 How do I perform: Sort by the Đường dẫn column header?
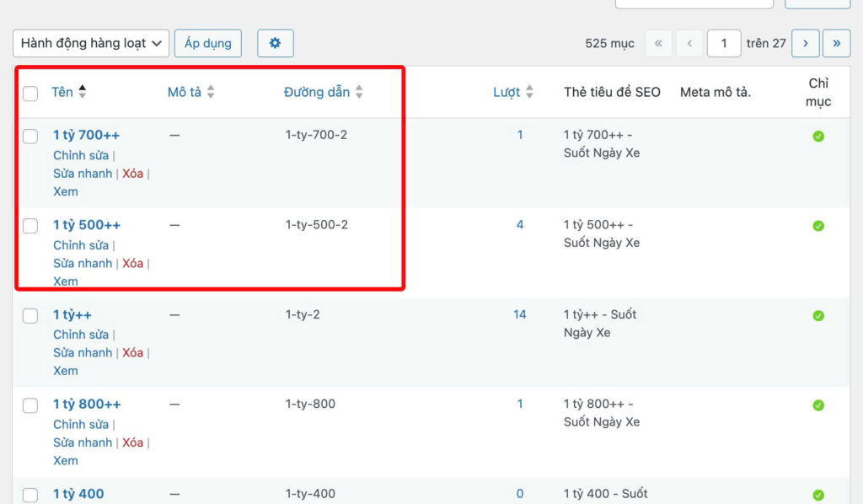(317, 92)
